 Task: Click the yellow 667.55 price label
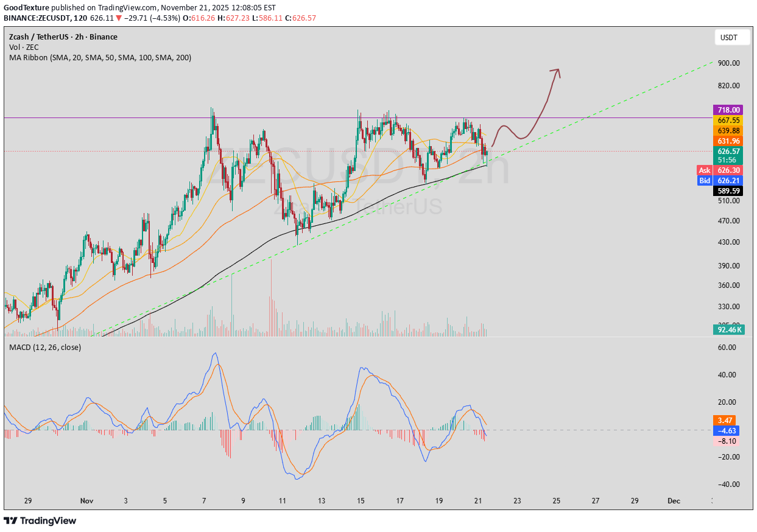(x=728, y=121)
